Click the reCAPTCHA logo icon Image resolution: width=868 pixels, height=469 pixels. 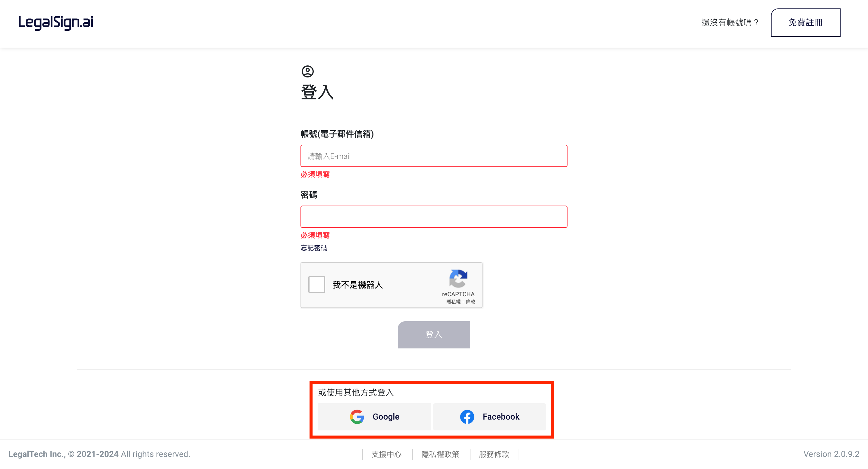458,278
